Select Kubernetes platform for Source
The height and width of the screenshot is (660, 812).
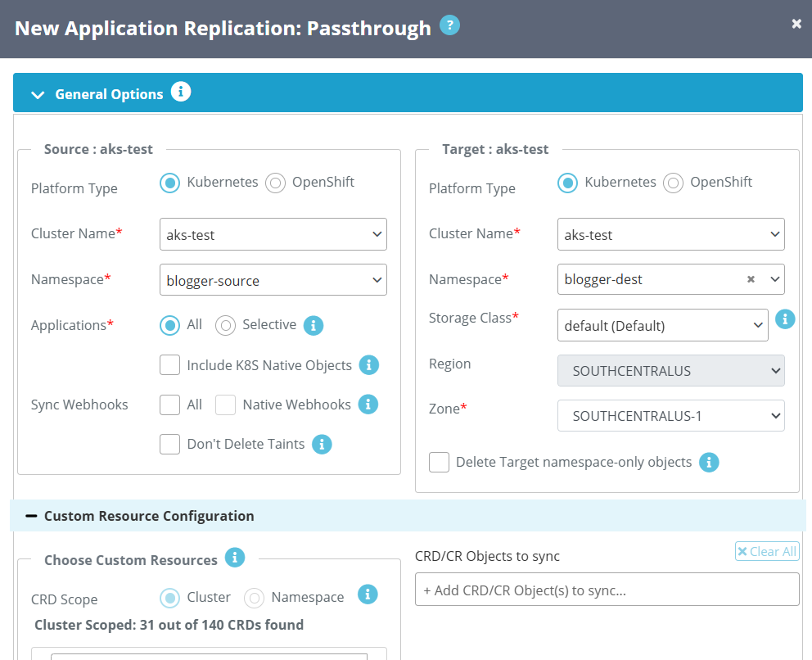(x=170, y=183)
